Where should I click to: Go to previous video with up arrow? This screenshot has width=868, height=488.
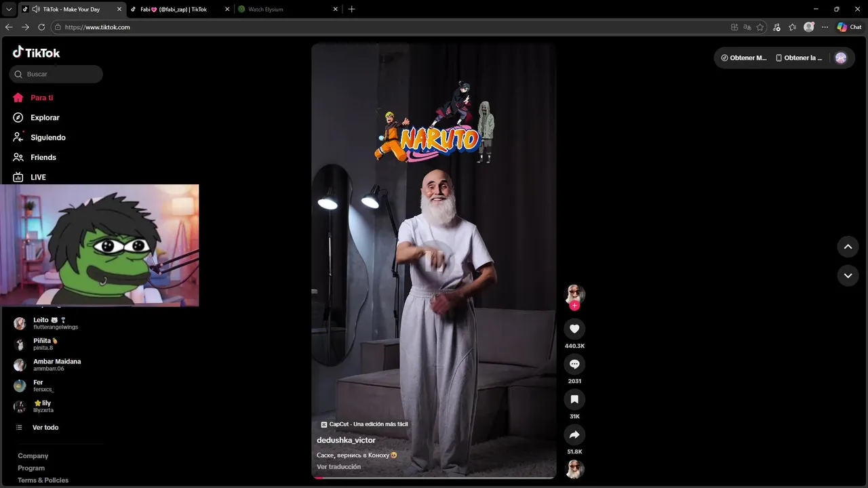[848, 247]
